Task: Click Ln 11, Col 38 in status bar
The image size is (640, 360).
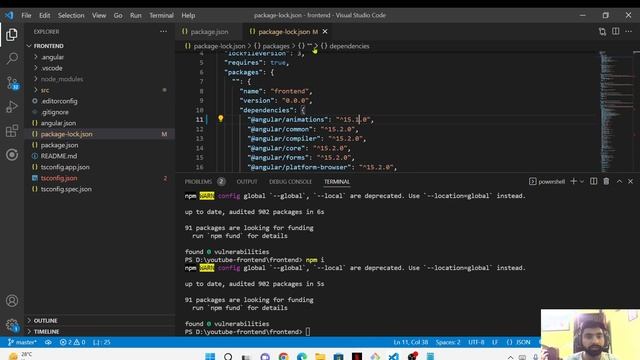Action: point(411,342)
